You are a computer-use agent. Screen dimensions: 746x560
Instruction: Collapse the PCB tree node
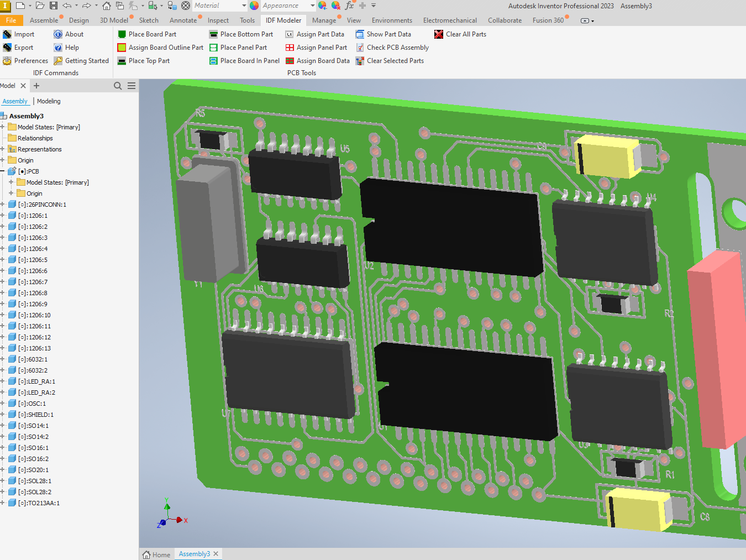3,171
